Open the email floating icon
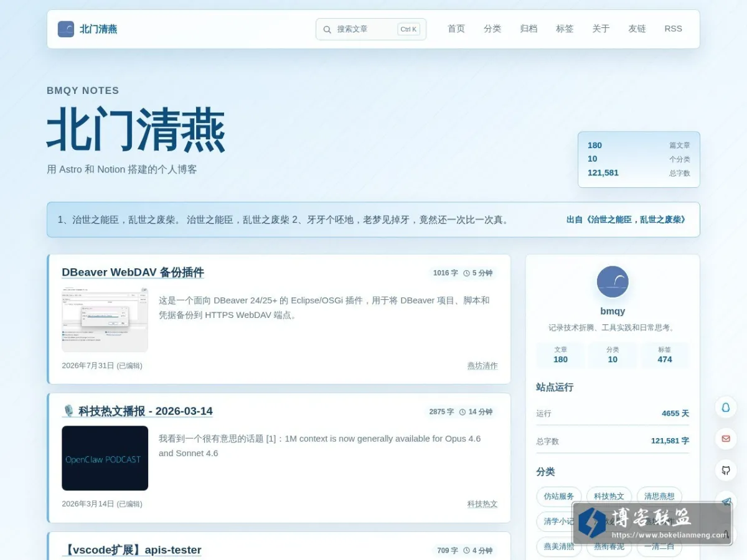Screen dimensions: 747x560 point(726,439)
